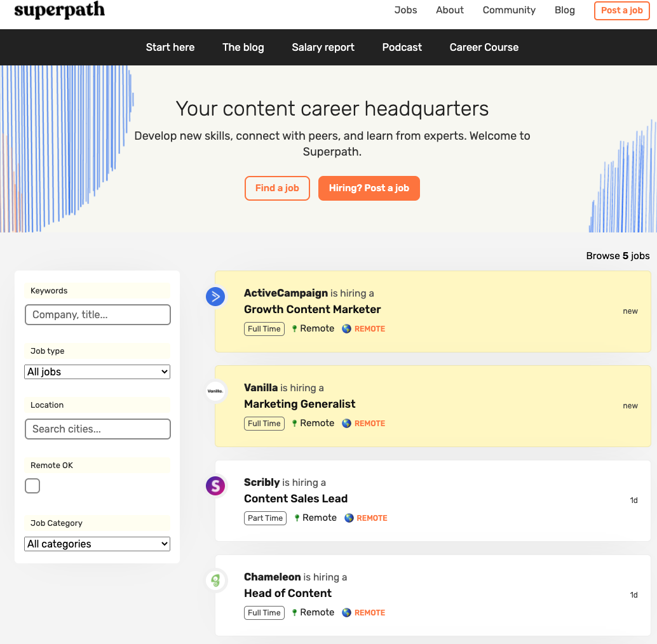Open Jobs in the top navigation

pyautogui.click(x=405, y=10)
